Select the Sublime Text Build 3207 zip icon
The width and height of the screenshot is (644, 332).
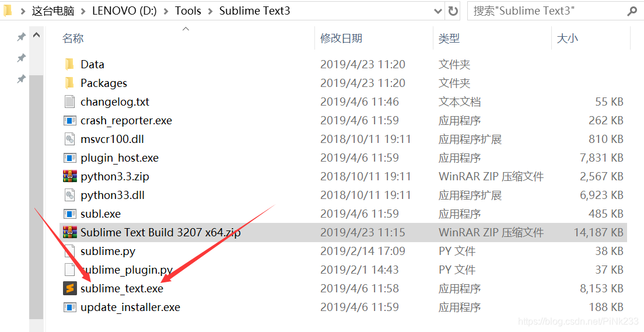(x=70, y=232)
